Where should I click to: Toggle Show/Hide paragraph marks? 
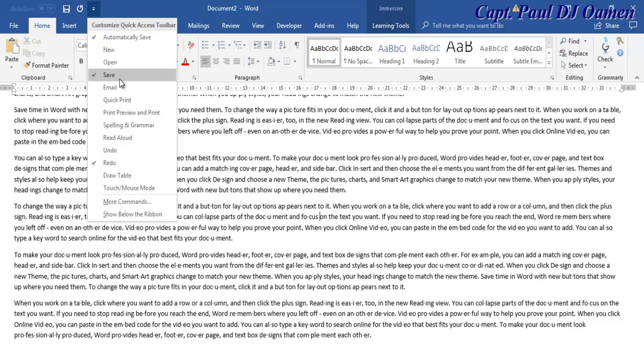(x=296, y=45)
